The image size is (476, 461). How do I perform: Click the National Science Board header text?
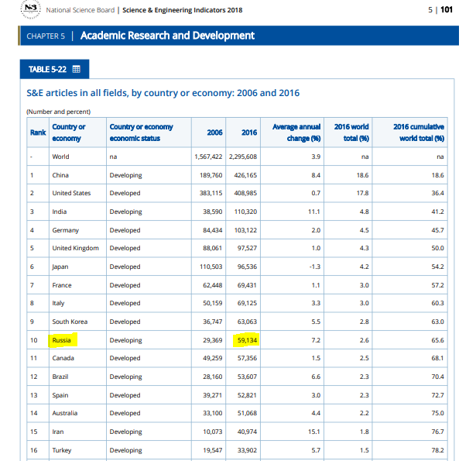click(x=80, y=10)
